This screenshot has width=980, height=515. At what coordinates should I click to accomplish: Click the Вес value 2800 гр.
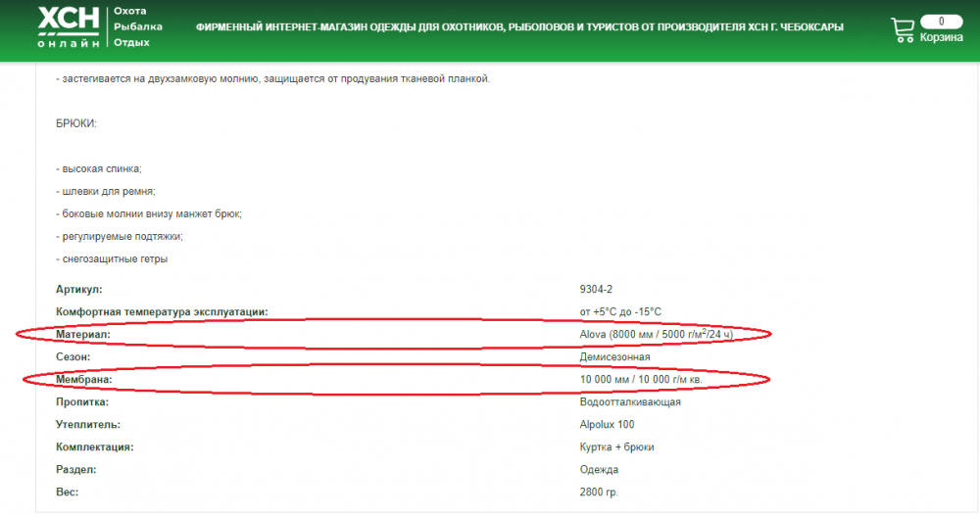(x=599, y=492)
